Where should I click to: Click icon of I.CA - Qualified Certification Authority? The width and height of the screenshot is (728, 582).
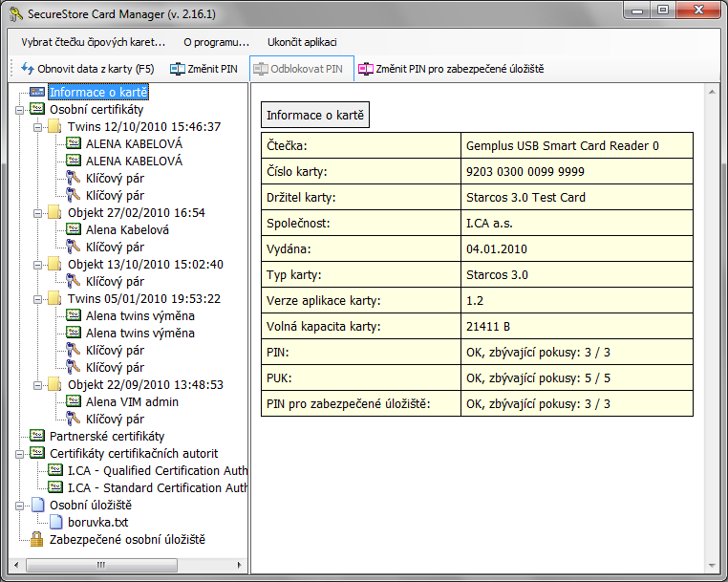(55, 469)
